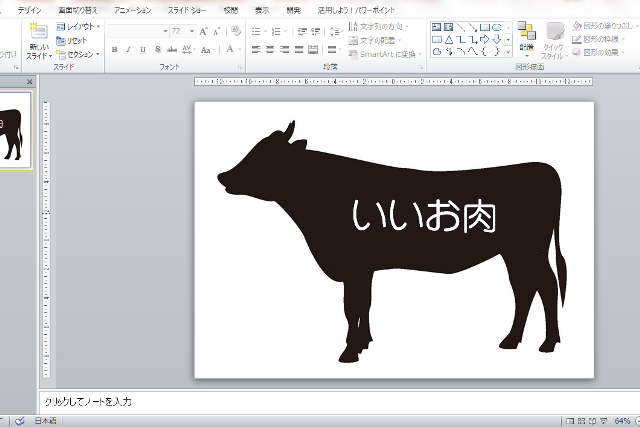
Task: Toggle italic text formatting
Action: tap(128, 49)
